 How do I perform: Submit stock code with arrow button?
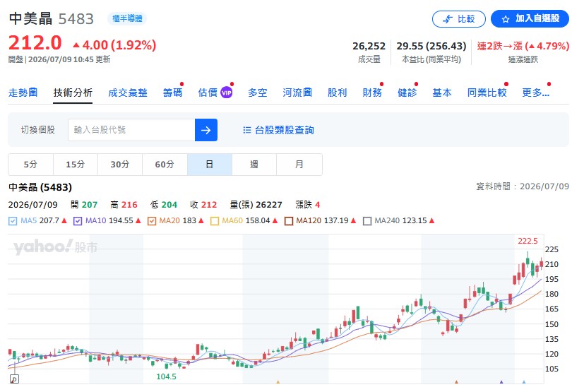206,130
